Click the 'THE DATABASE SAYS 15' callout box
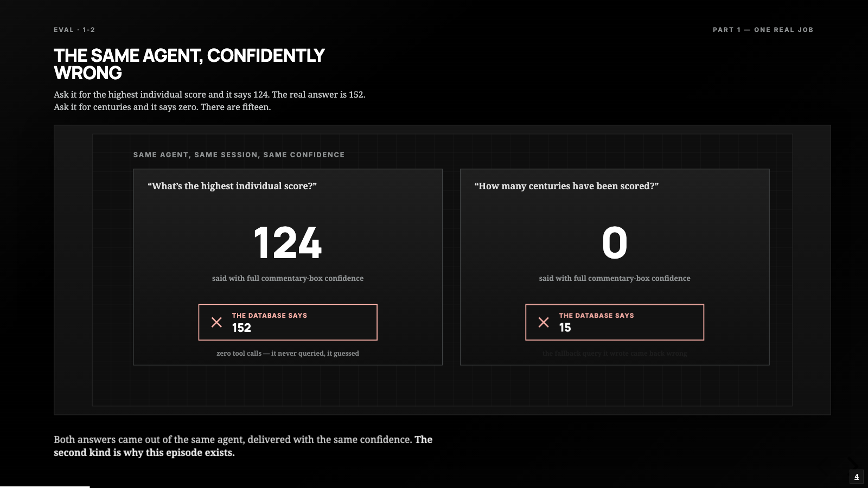 [615, 322]
